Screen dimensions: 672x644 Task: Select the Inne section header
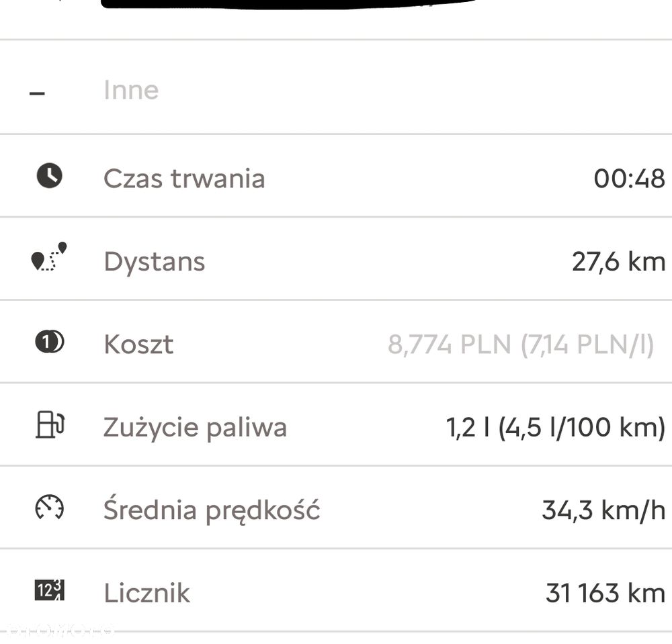point(131,91)
